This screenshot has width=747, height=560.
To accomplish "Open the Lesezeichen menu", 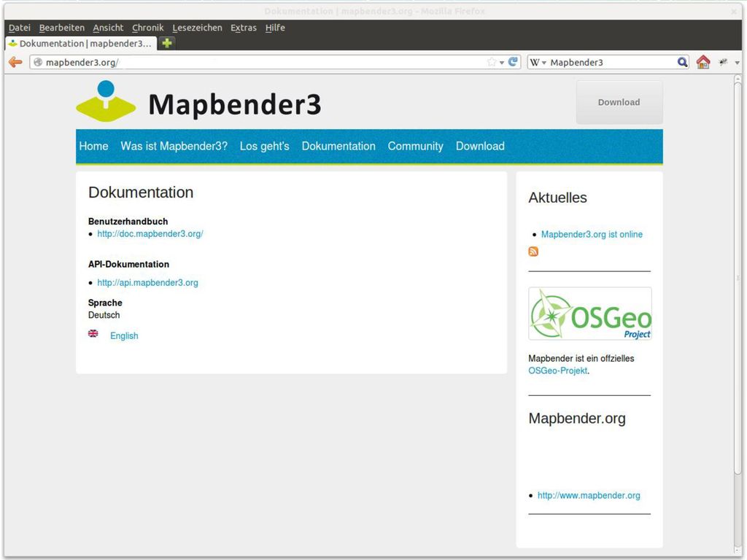I will pyautogui.click(x=197, y=28).
